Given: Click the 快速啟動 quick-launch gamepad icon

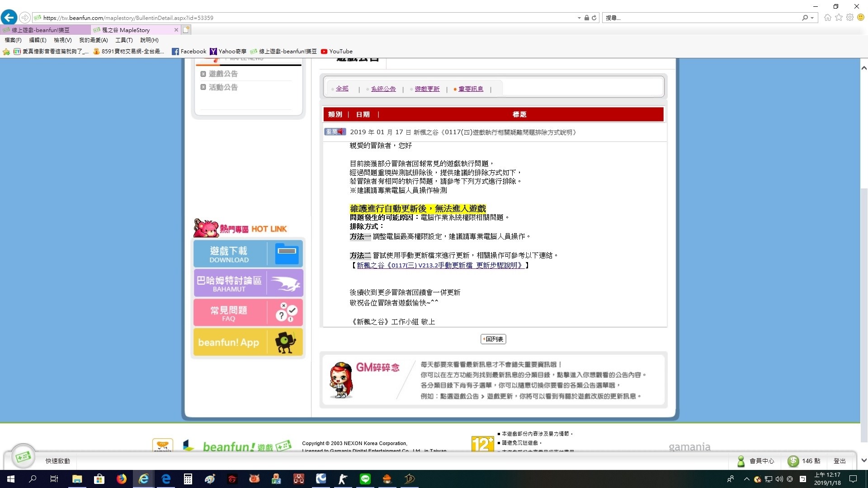Looking at the screenshot, I should tap(23, 457).
